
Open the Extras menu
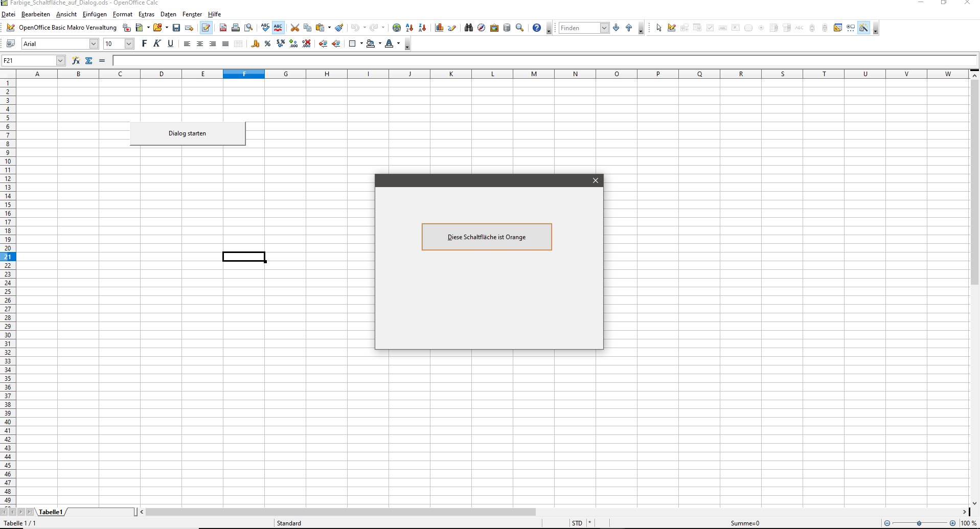[x=146, y=14]
